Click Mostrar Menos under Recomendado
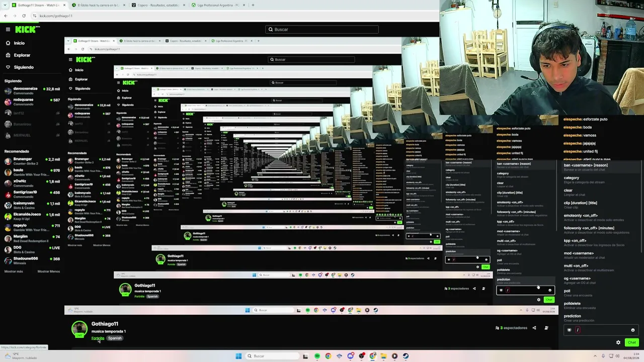This screenshot has height=362, width=644. (x=49, y=271)
